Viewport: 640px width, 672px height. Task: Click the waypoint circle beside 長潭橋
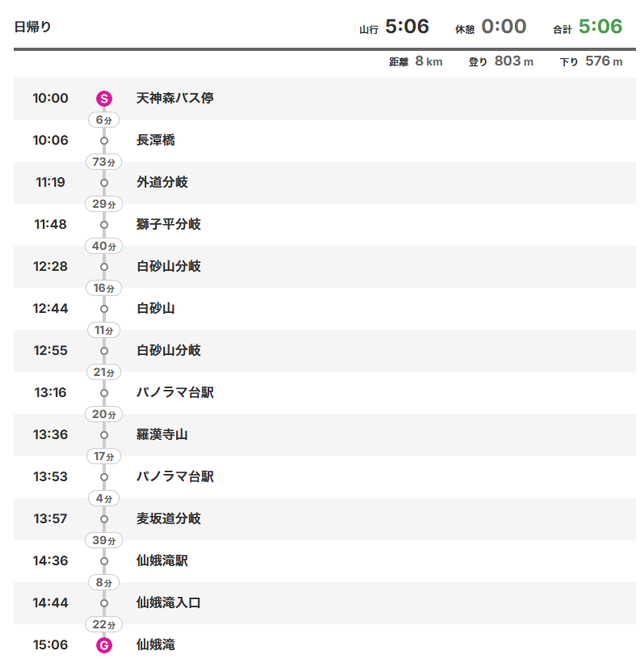click(103, 141)
